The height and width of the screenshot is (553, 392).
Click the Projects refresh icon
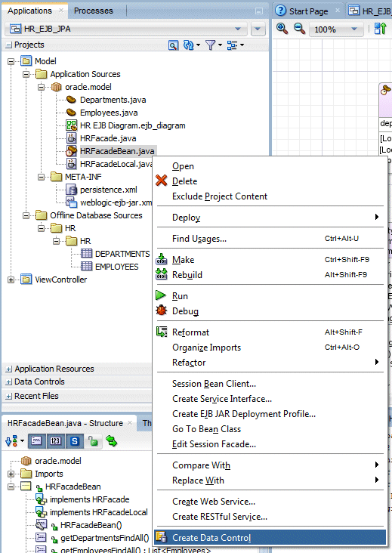[x=189, y=45]
